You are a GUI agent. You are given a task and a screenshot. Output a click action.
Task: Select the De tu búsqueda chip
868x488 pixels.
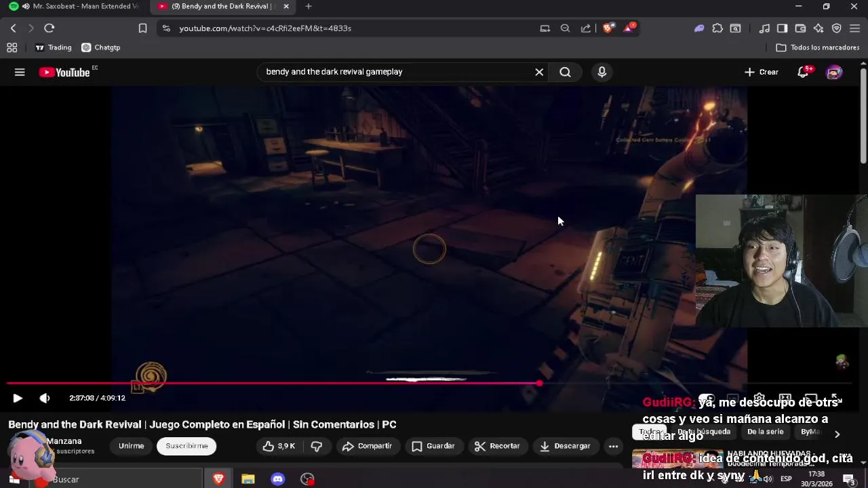point(703,432)
